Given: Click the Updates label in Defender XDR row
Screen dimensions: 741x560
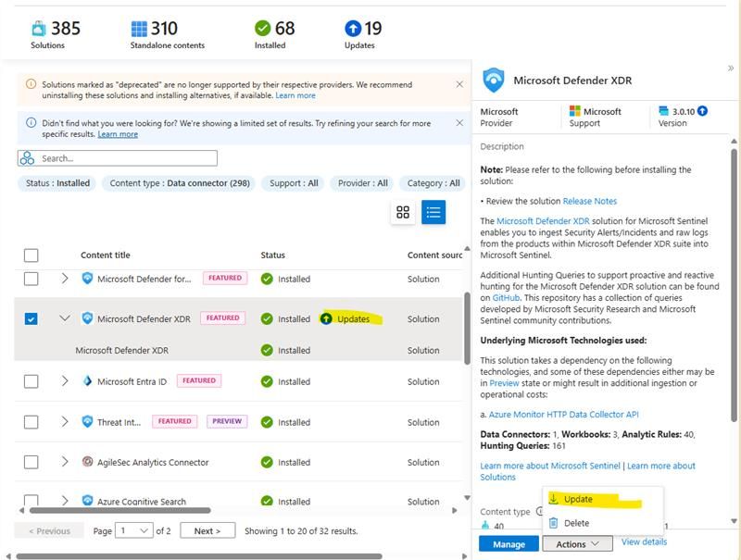Looking at the screenshot, I should [x=353, y=318].
